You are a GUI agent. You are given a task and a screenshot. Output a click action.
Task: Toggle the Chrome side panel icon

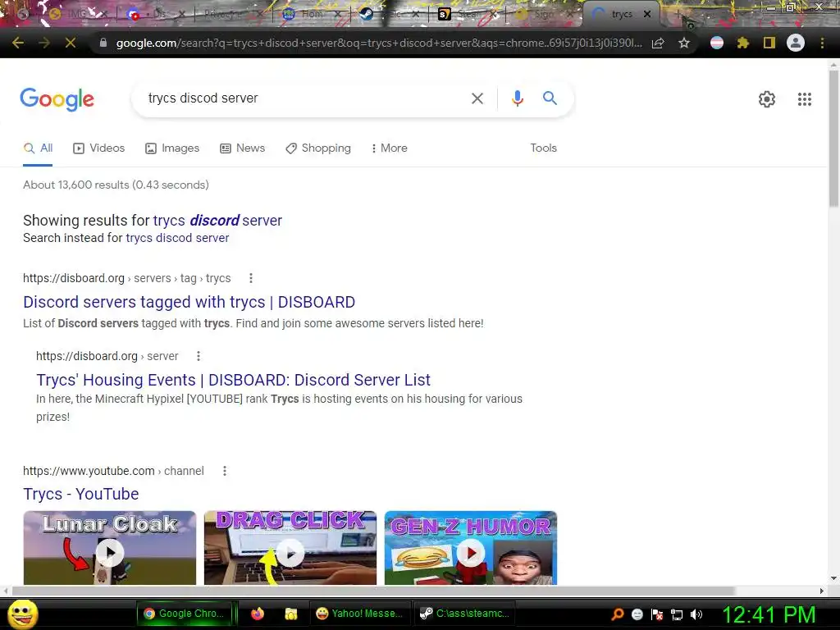(769, 43)
